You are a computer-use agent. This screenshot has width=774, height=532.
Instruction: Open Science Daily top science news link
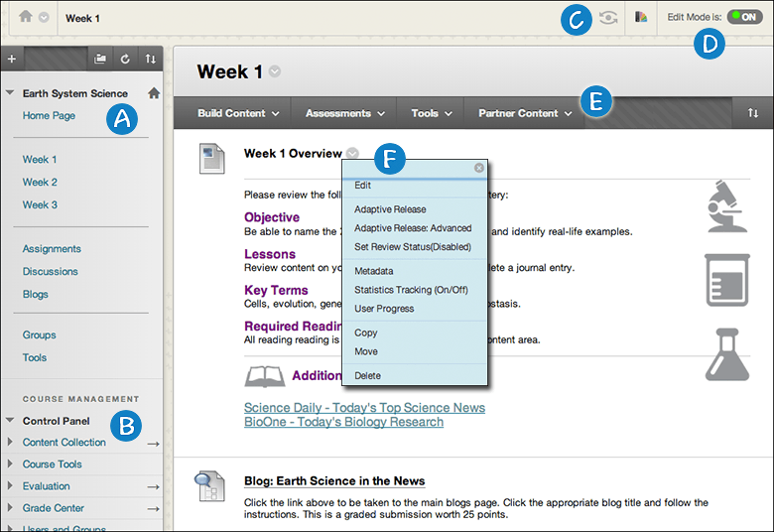click(364, 408)
